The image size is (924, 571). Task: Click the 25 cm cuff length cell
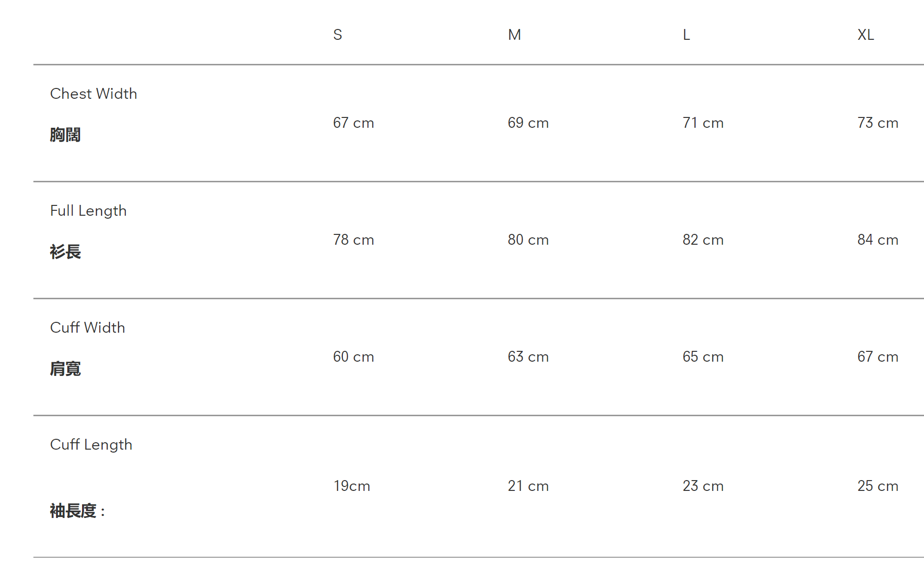point(877,486)
